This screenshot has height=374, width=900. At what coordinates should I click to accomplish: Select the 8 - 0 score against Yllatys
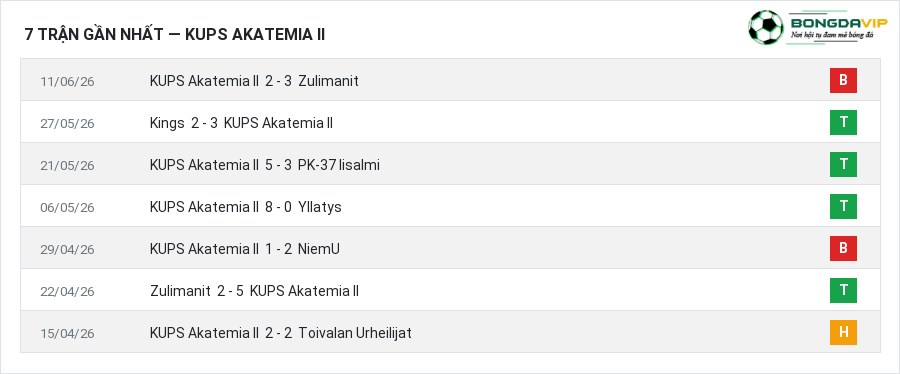pyautogui.click(x=278, y=207)
